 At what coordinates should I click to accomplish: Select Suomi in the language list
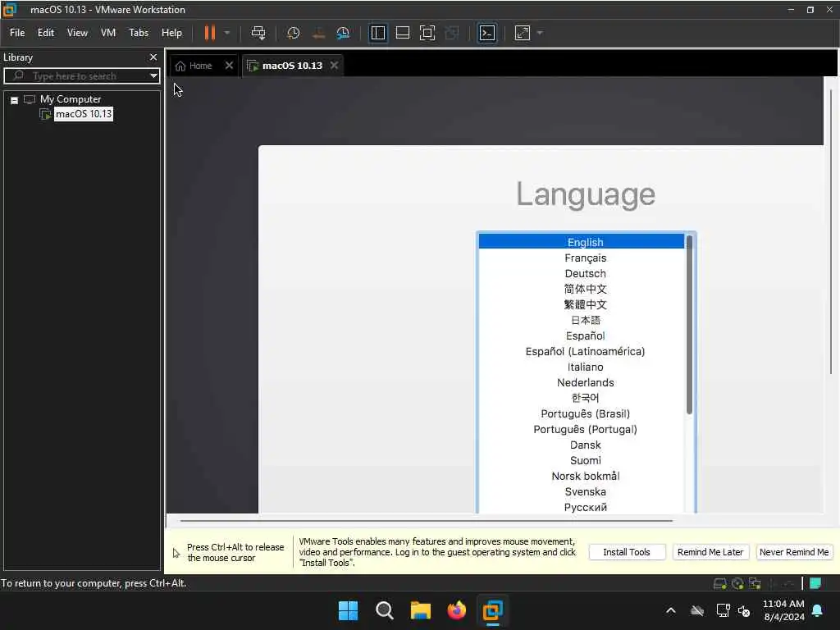582,460
